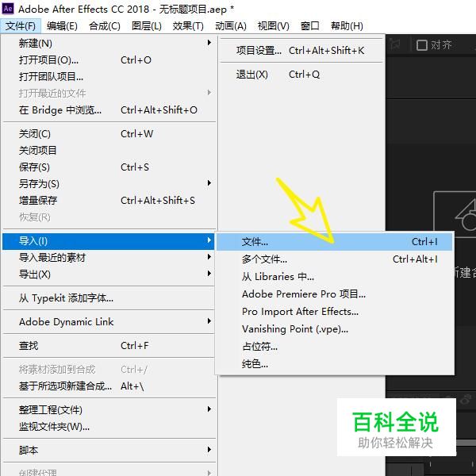Screen dimensions: 476x476
Task: Choose 关闭(C) from File menu
Action: (x=109, y=133)
